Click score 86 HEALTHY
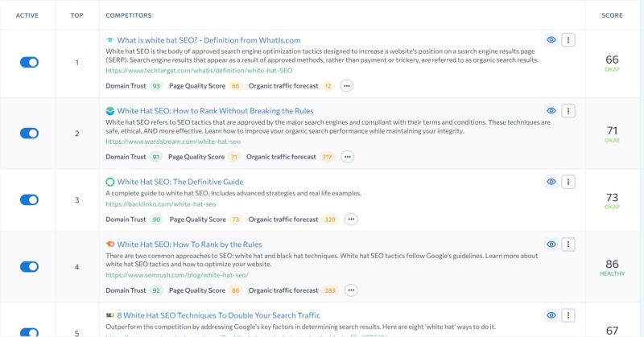 (612, 267)
